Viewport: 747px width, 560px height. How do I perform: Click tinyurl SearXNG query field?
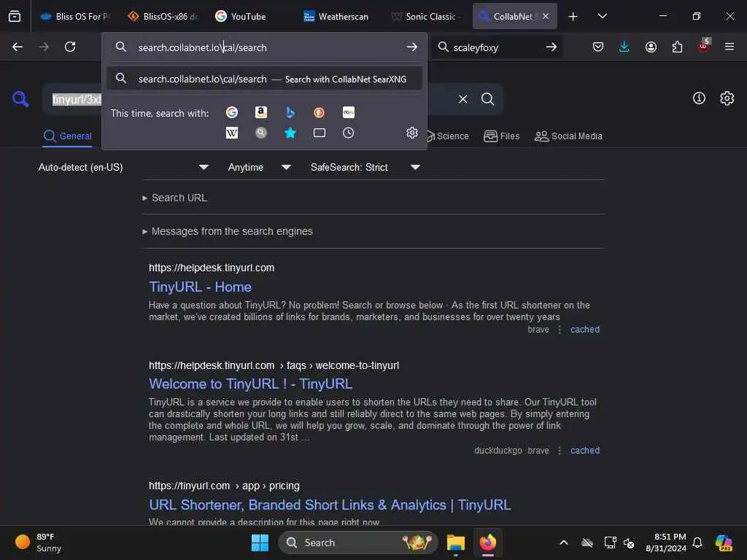coord(76,99)
